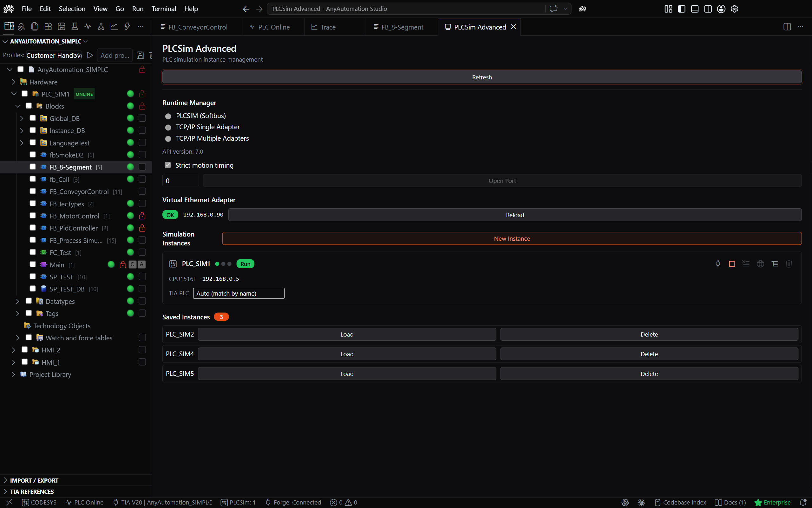
Task: Open the PLC rack project view icon
Action: (9, 27)
